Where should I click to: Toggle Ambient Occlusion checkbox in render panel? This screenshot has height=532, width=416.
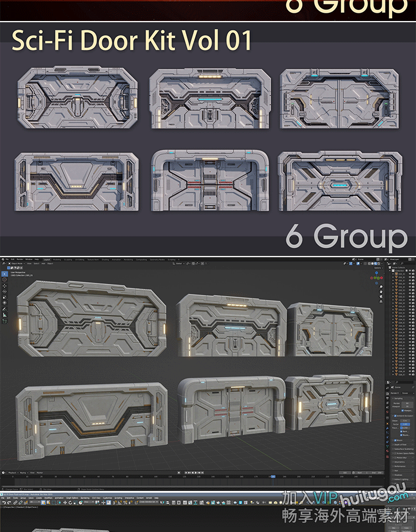tap(395, 416)
